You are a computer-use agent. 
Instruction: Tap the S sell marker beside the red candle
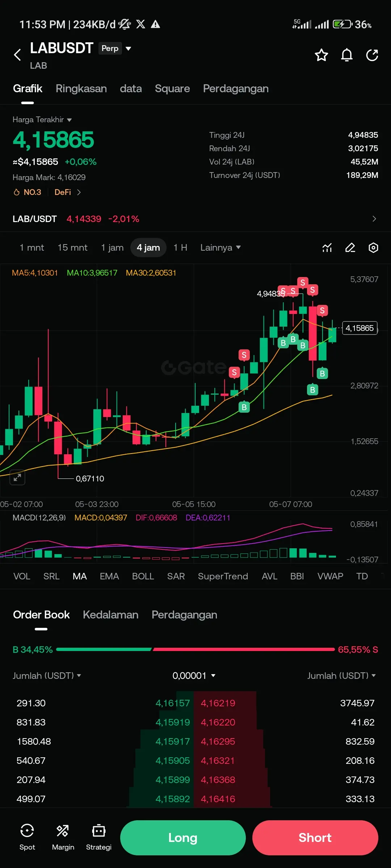coord(322,310)
